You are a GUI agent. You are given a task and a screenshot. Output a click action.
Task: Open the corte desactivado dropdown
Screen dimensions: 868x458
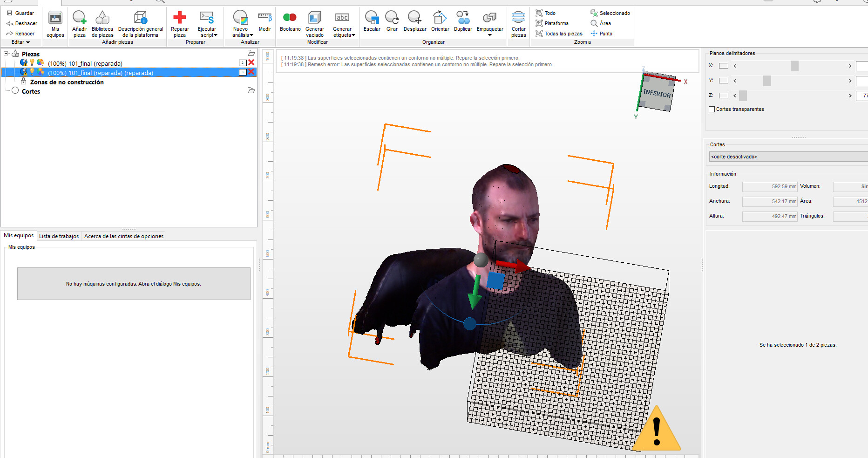click(787, 157)
